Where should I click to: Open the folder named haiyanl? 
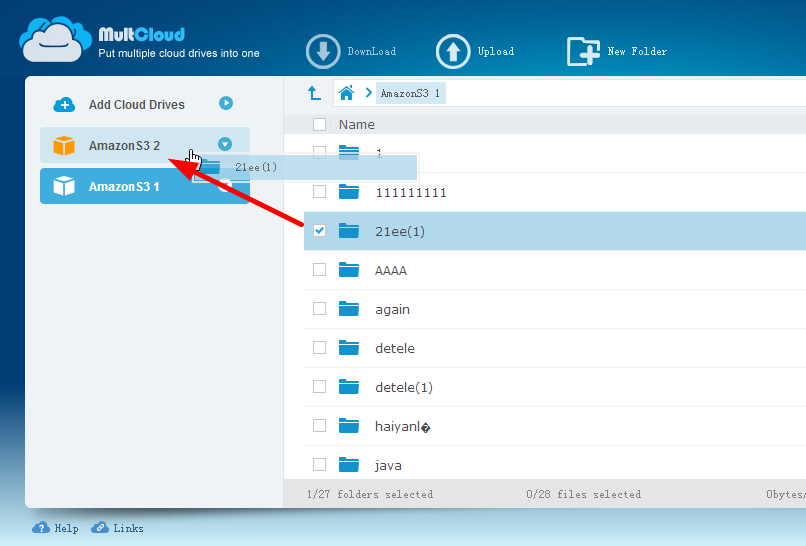point(402,426)
